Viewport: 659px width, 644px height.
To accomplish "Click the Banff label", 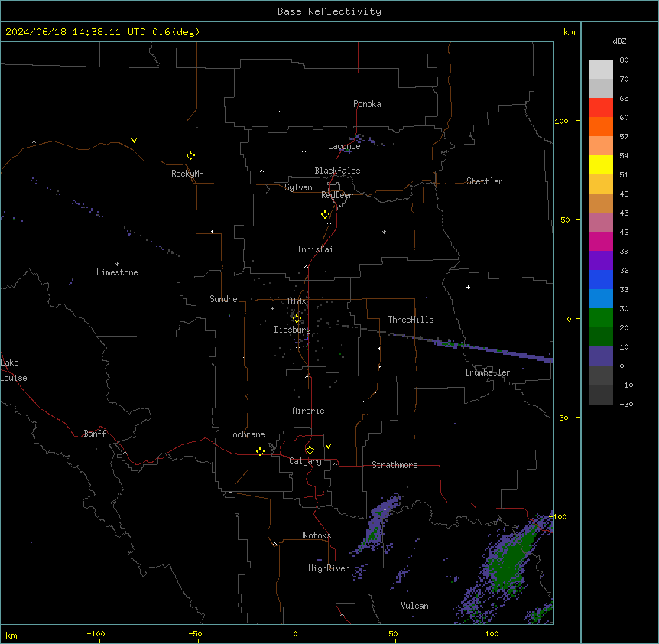I will [95, 434].
